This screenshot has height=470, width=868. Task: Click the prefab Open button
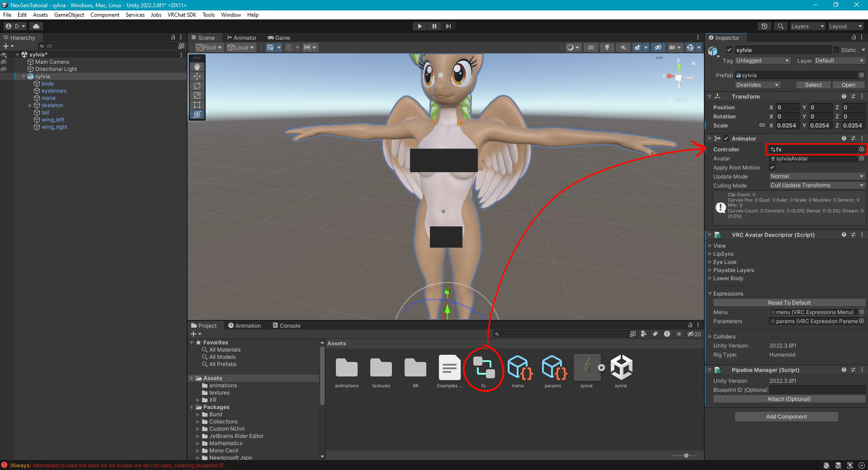(848, 85)
